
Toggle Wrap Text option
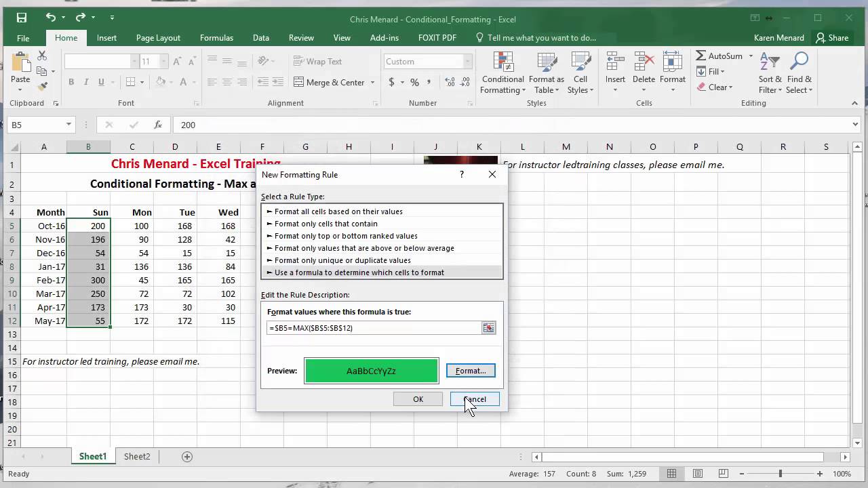[x=317, y=62]
